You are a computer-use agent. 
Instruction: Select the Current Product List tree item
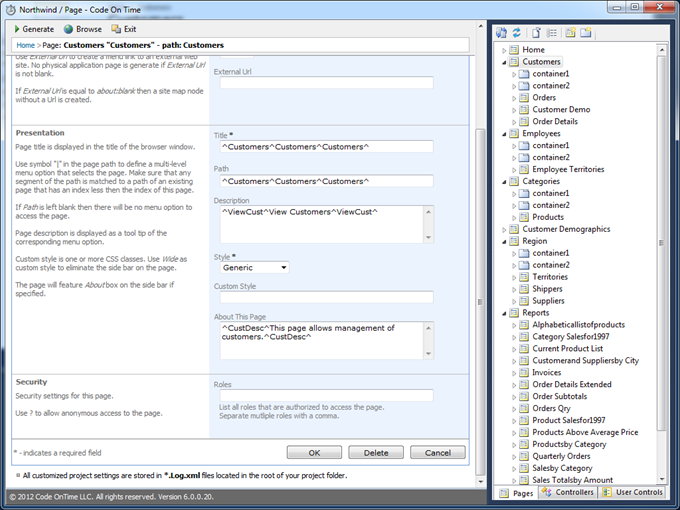[567, 349]
